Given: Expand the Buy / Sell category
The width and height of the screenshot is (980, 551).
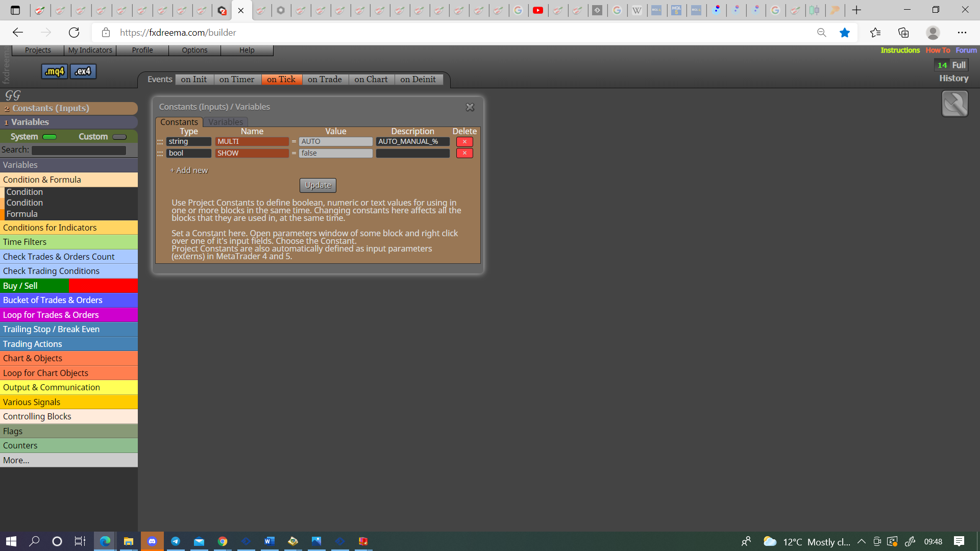Looking at the screenshot, I should [x=69, y=286].
